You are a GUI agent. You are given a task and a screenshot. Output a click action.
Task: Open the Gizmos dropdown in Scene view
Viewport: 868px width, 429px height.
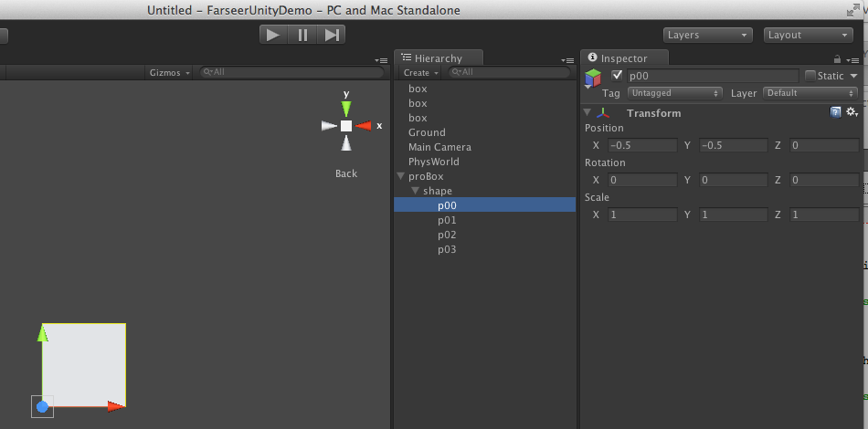pos(169,72)
